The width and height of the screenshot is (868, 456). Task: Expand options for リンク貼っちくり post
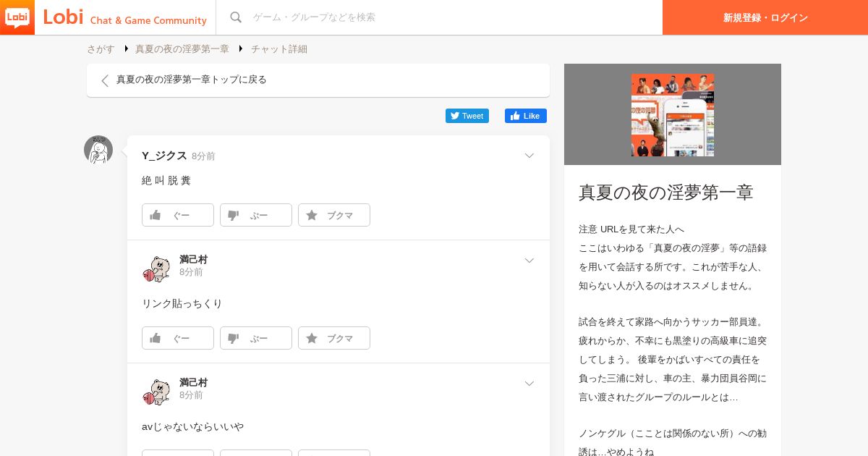(x=529, y=261)
